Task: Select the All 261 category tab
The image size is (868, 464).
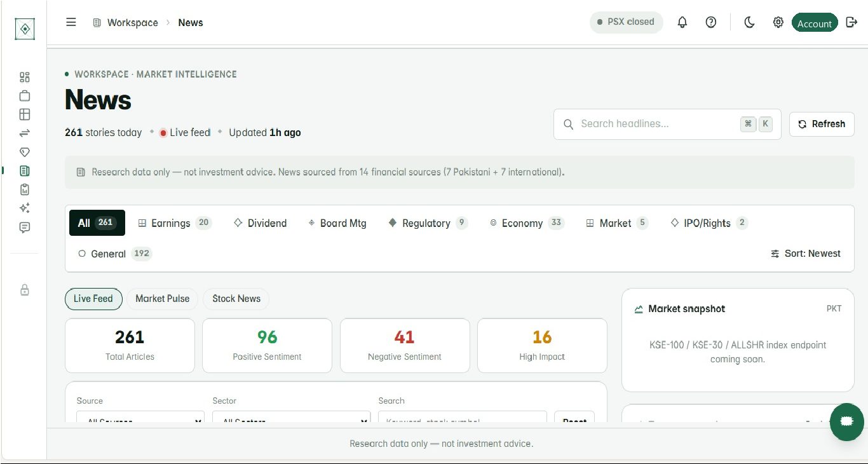Action: 97,223
